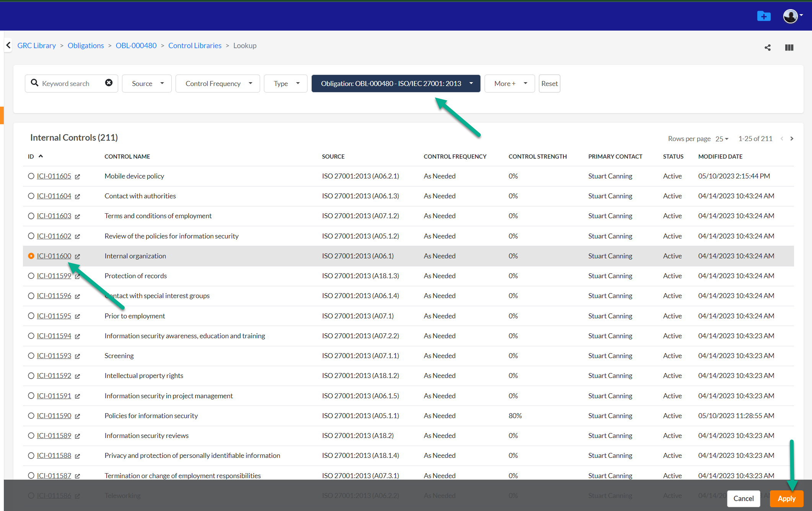Screen dimensions: 812x511
Task: Click the orange Apply button
Action: pyautogui.click(x=786, y=499)
